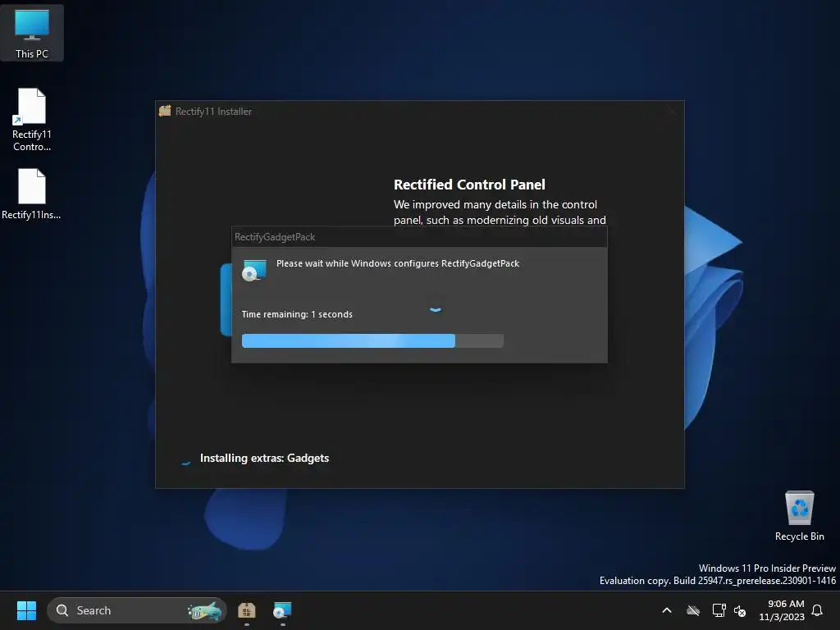Click the 'Time remaining: 1 seconds' label

297,314
